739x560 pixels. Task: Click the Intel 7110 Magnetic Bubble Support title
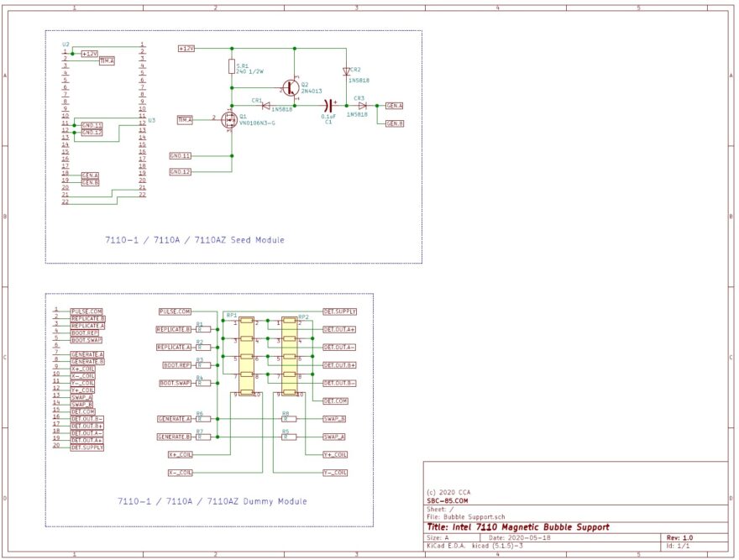[x=518, y=527]
